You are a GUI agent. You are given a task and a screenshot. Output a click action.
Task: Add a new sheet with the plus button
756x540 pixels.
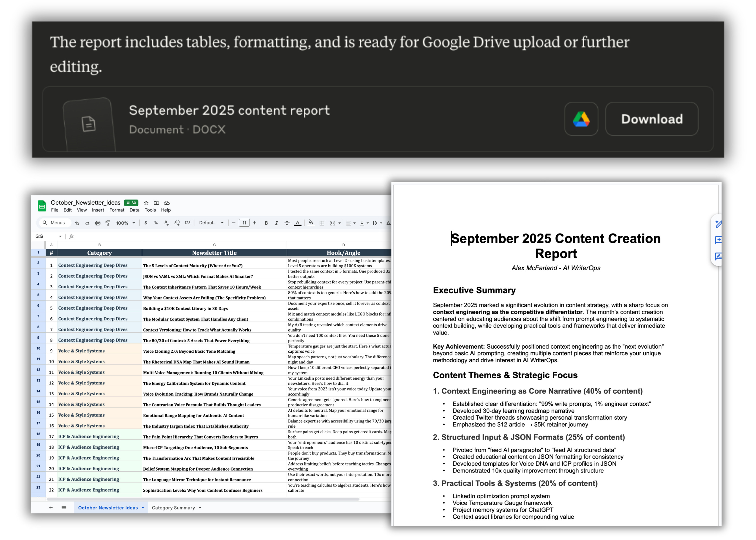[51, 508]
